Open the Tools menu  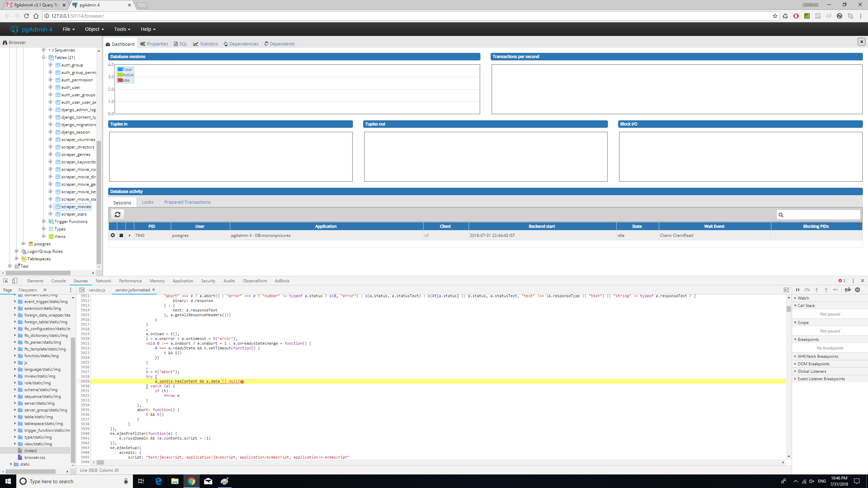122,29
